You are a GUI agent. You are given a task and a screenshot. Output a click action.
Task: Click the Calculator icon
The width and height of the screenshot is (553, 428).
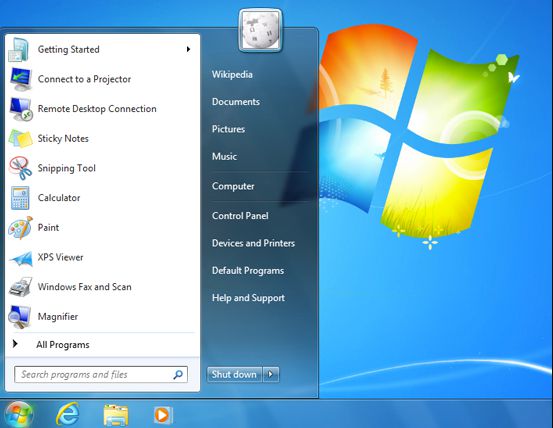(20, 198)
